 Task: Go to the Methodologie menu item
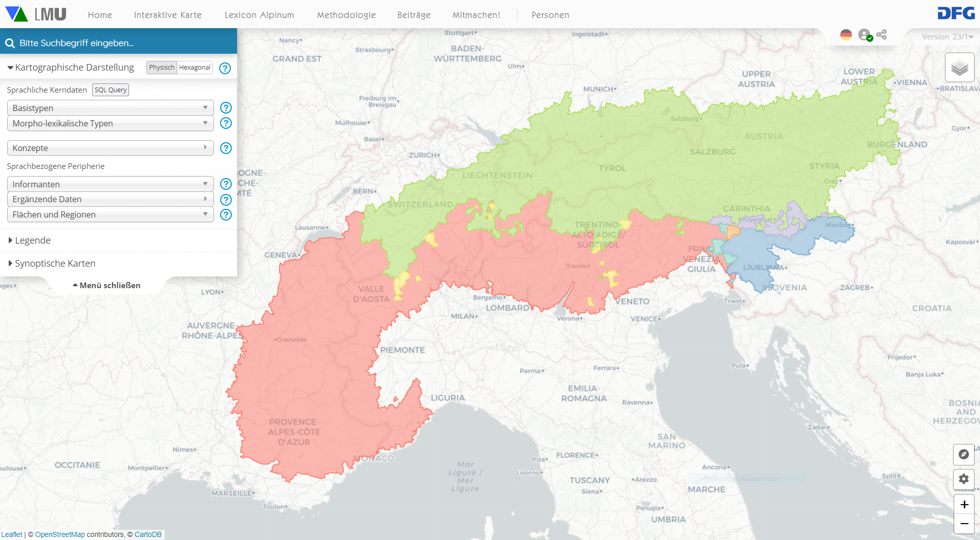coord(346,15)
